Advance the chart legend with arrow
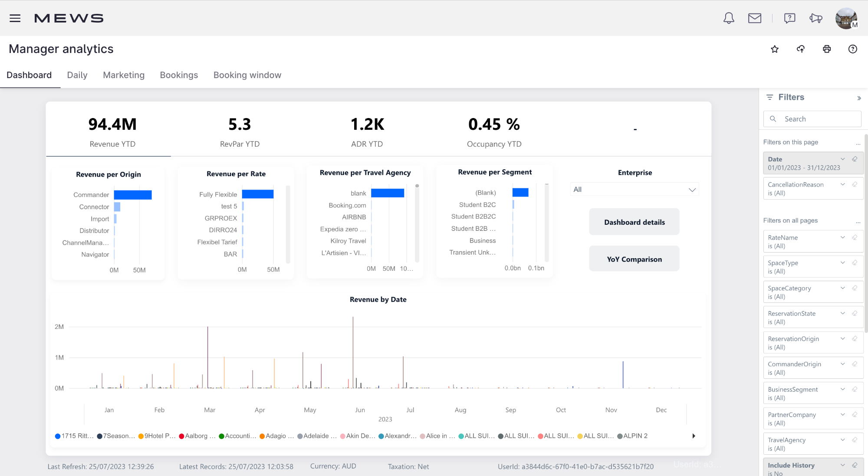Screen dimensions: 868x476 click(x=694, y=436)
